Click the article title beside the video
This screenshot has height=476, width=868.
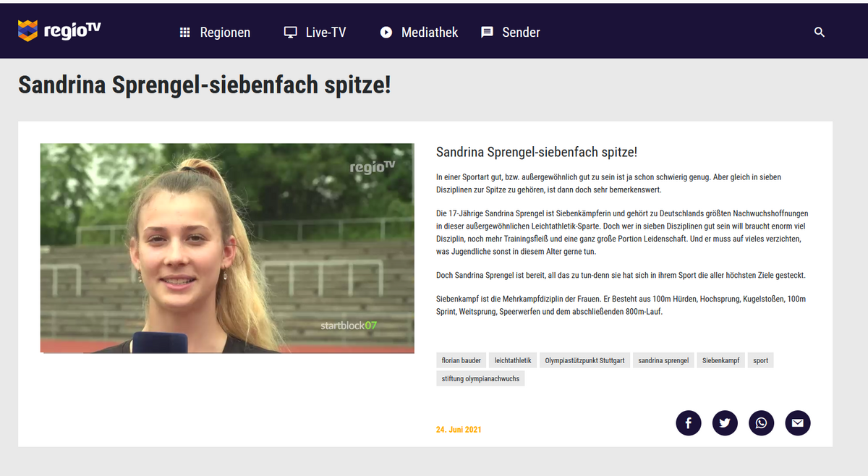click(537, 153)
